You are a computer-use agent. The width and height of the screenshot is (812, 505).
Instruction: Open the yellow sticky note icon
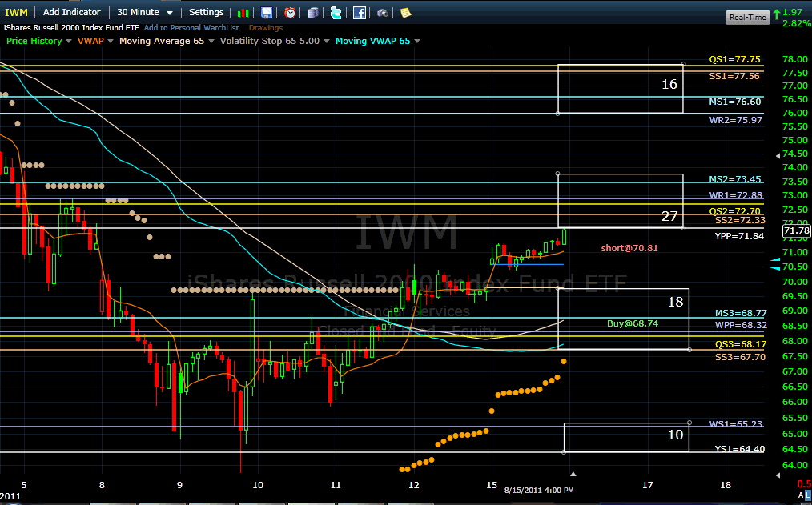click(x=405, y=13)
